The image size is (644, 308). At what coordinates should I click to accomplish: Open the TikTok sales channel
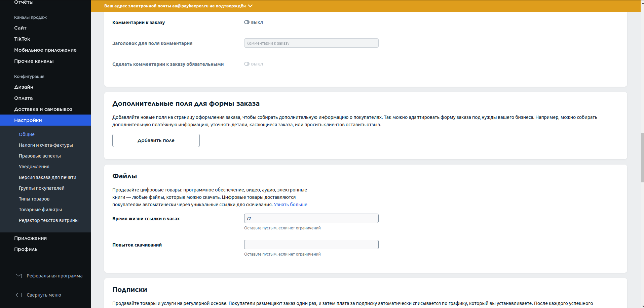(22, 39)
